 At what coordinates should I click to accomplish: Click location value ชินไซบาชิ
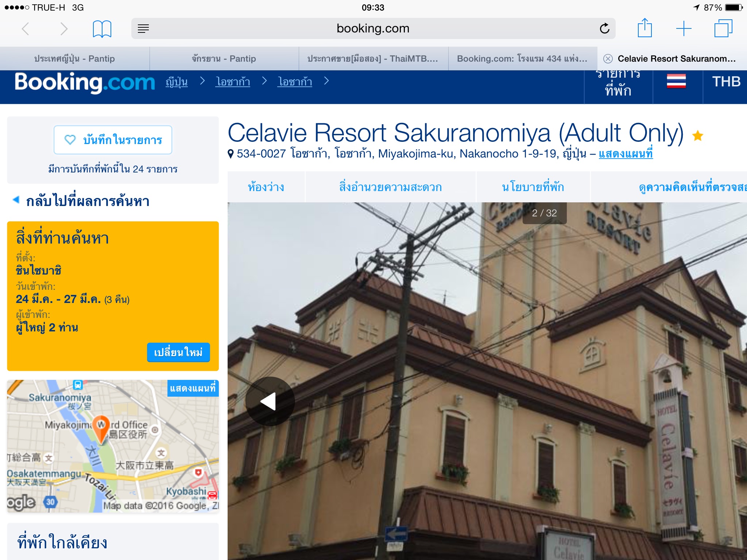coord(38,271)
